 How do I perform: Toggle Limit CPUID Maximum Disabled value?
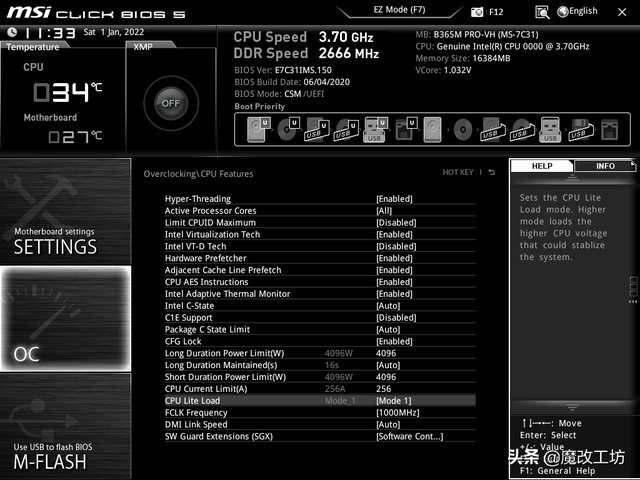pos(396,222)
